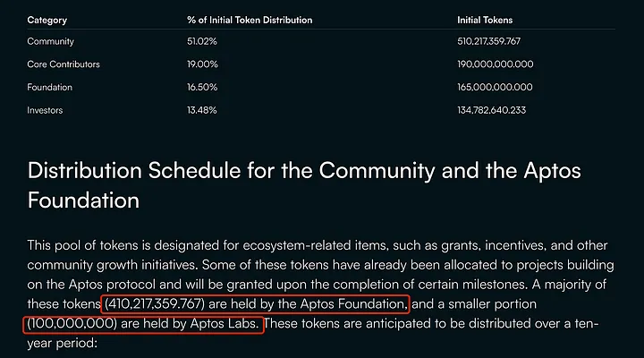Click the highlighted 410,217,359.767 Aptos Foundation text
The width and height of the screenshot is (644, 358).
[255, 304]
